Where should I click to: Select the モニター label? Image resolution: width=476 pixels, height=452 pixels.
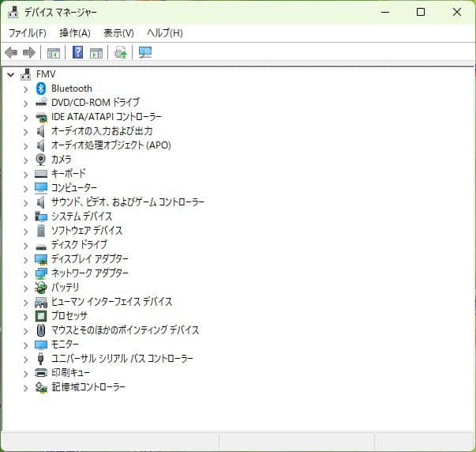65,344
